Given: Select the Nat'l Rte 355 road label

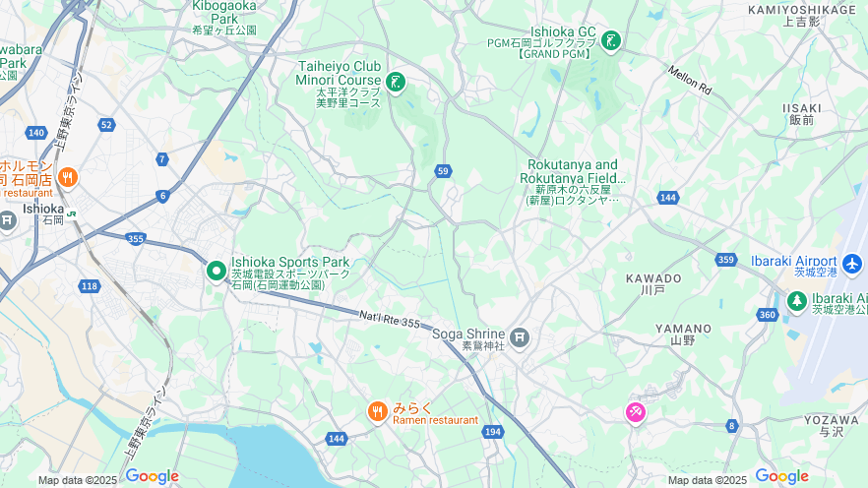Looking at the screenshot, I should point(390,319).
